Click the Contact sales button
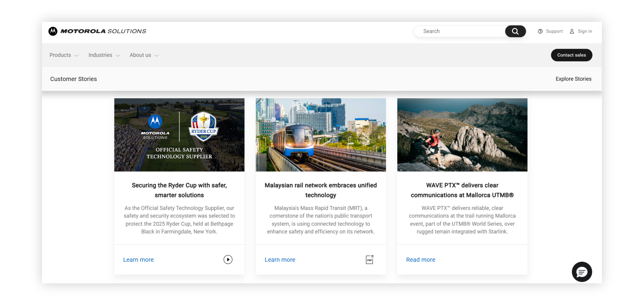Screen dimensions: 644x305 [x=571, y=55]
